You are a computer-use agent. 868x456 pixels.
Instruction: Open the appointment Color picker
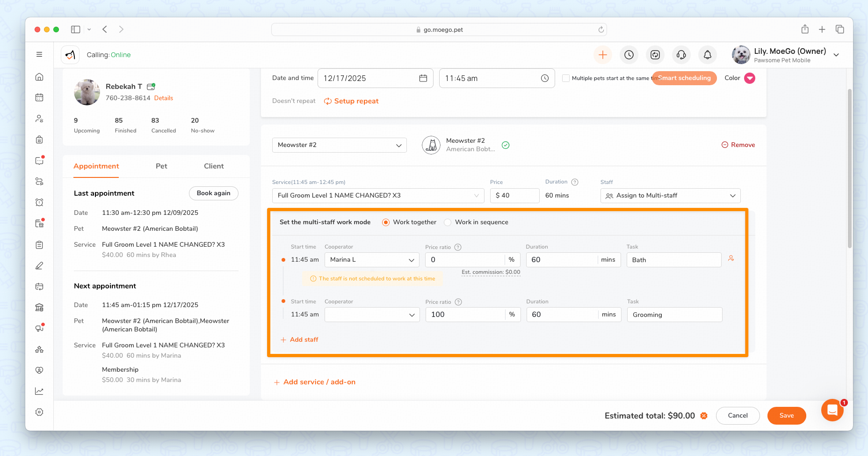pos(749,78)
